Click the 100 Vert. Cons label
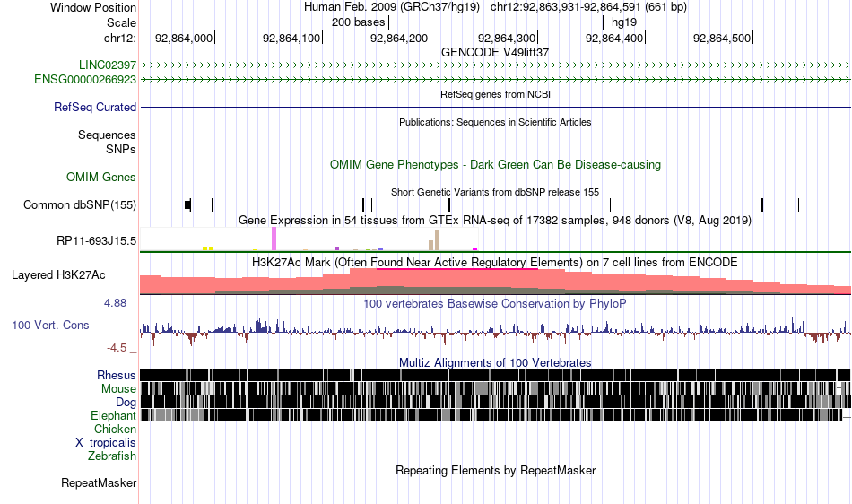Image resolution: width=852 pixels, height=504 pixels. [50, 325]
